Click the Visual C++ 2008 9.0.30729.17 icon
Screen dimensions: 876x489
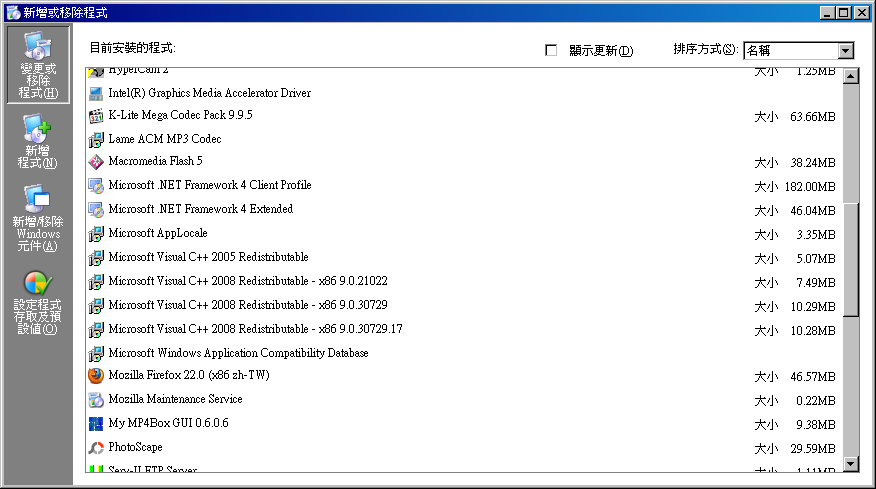coord(96,330)
